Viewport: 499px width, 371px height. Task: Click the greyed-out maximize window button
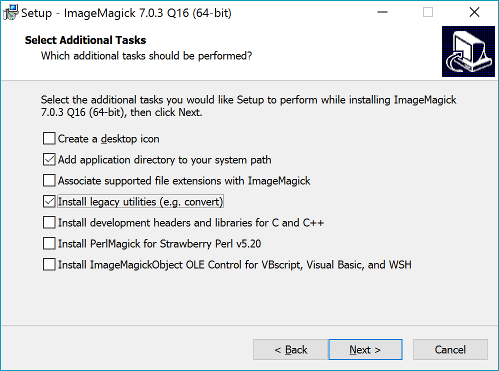pyautogui.click(x=428, y=12)
